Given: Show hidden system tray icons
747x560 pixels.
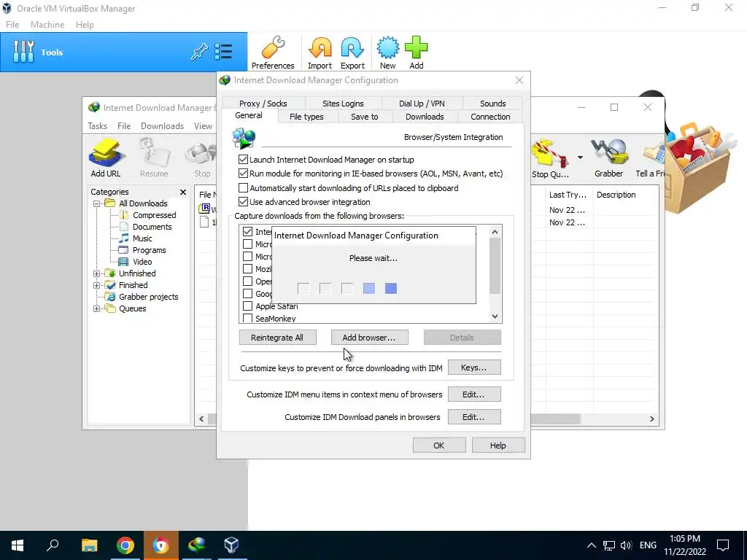Looking at the screenshot, I should point(591,545).
